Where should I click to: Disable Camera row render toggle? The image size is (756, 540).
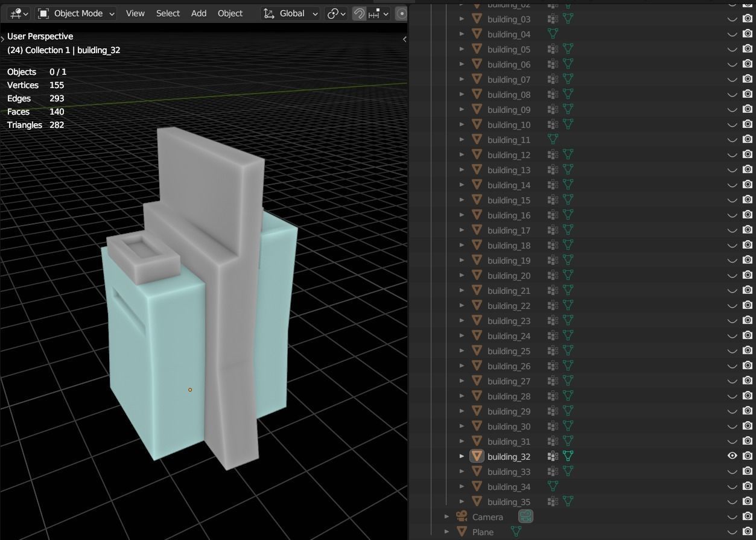[x=747, y=516]
